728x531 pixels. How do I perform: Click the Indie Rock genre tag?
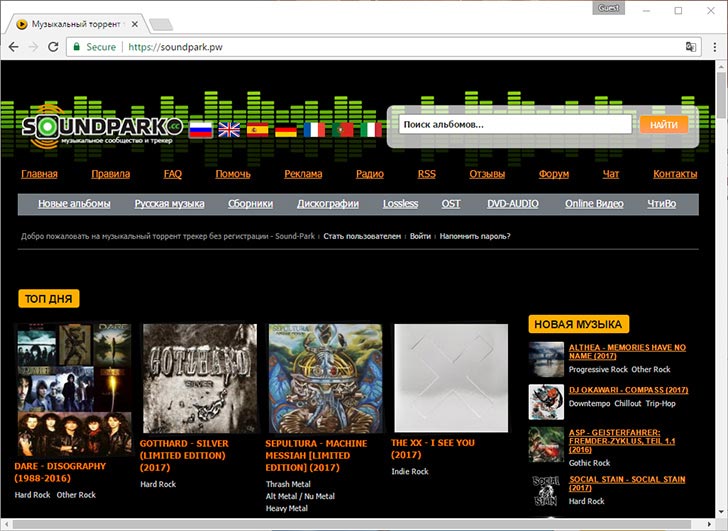pos(410,472)
